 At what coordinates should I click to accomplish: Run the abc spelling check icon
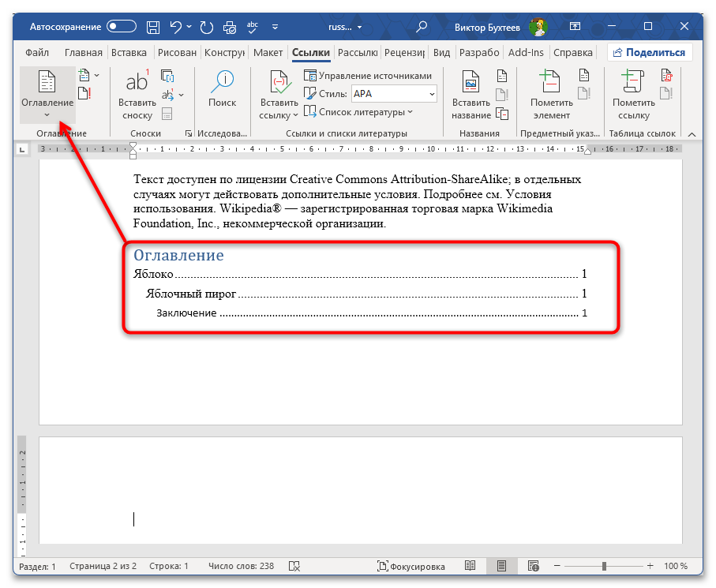(252, 28)
